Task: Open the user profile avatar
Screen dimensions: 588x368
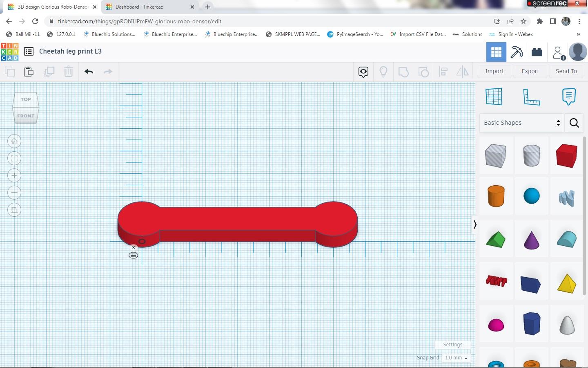Action: [578, 52]
